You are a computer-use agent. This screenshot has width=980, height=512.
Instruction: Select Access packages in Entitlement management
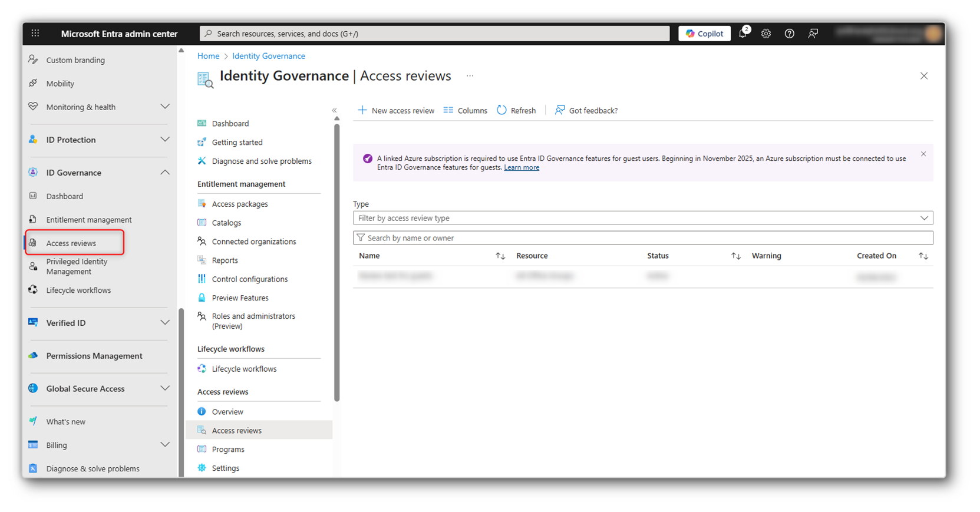tap(239, 204)
